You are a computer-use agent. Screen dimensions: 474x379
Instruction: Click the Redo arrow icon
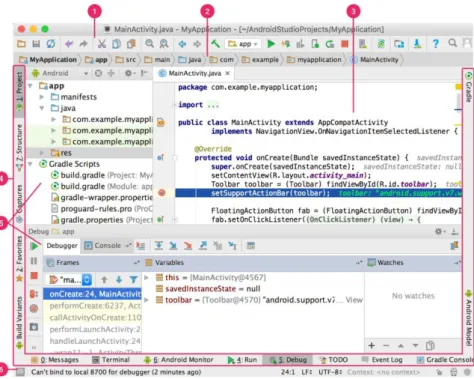83,44
